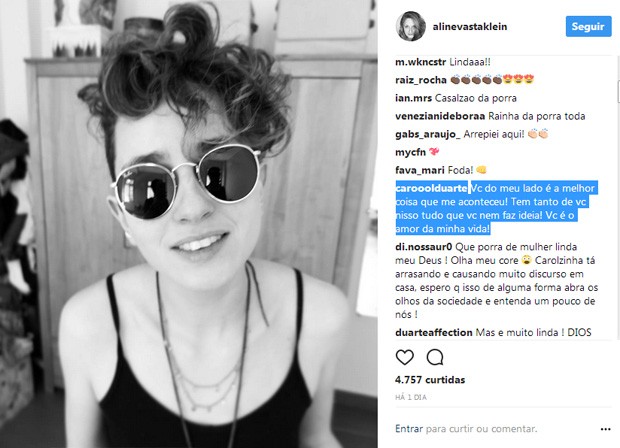
Task: Open the comment bubble icon
Action: [x=435, y=357]
